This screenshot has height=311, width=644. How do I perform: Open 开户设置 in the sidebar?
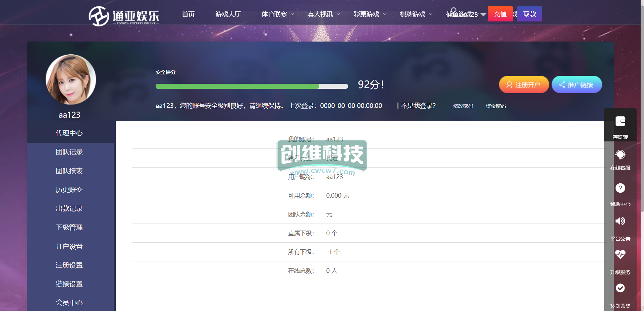click(69, 246)
